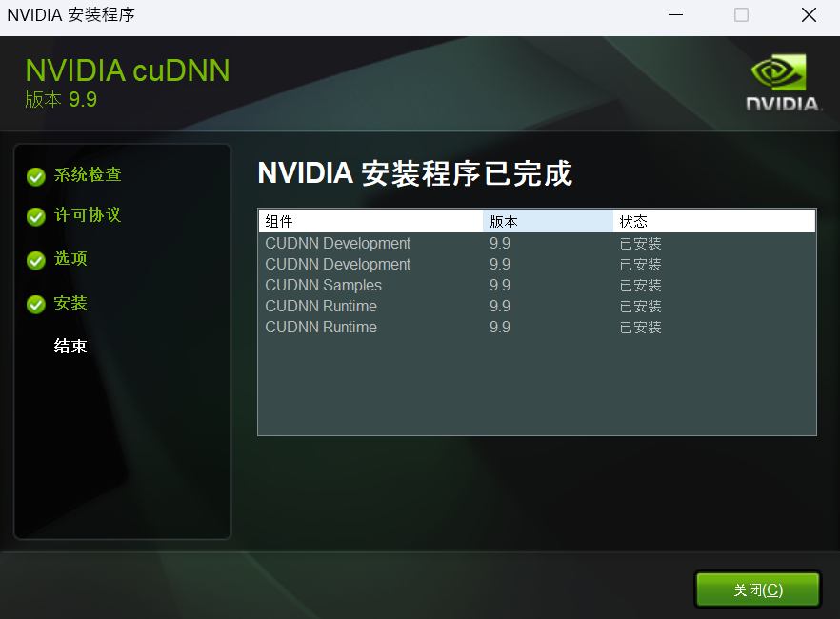Click the green checkmark beside 许可协议
The width and height of the screenshot is (840, 619).
pos(36,217)
